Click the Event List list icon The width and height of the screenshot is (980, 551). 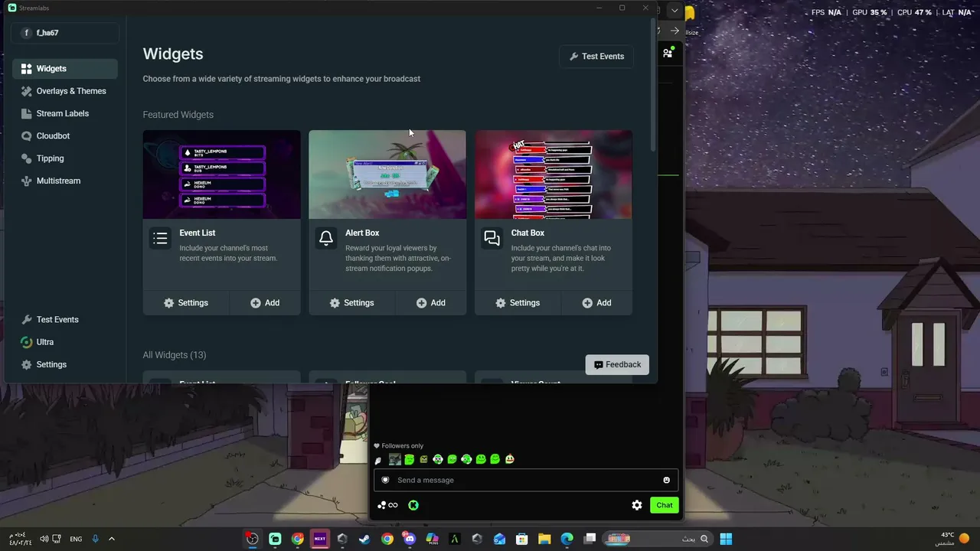click(160, 239)
